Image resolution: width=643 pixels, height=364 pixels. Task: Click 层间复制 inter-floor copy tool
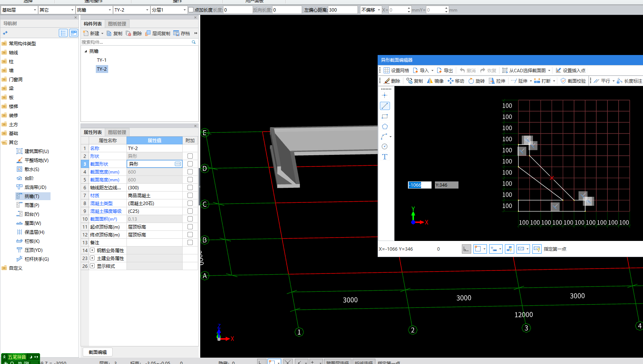pos(158,33)
